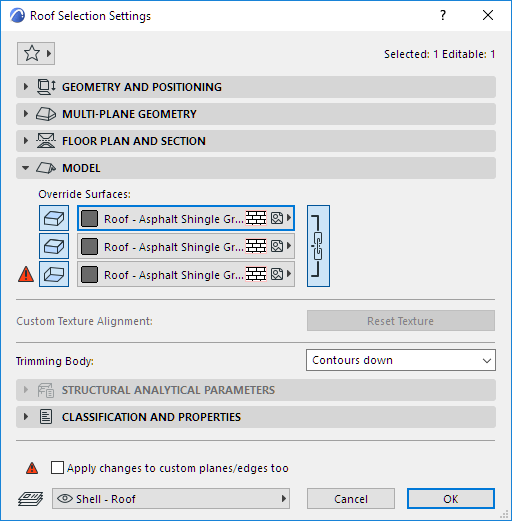
Task: Click the help question mark icon
Action: coord(443,15)
